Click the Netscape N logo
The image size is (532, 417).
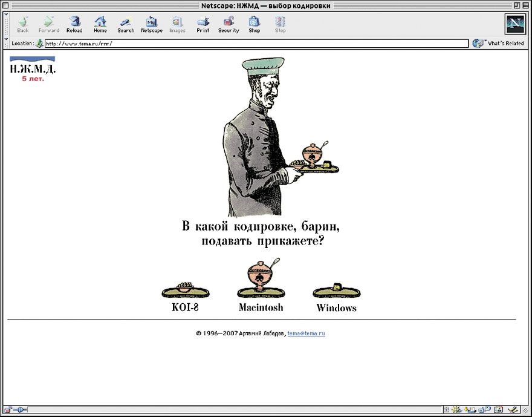pos(515,24)
